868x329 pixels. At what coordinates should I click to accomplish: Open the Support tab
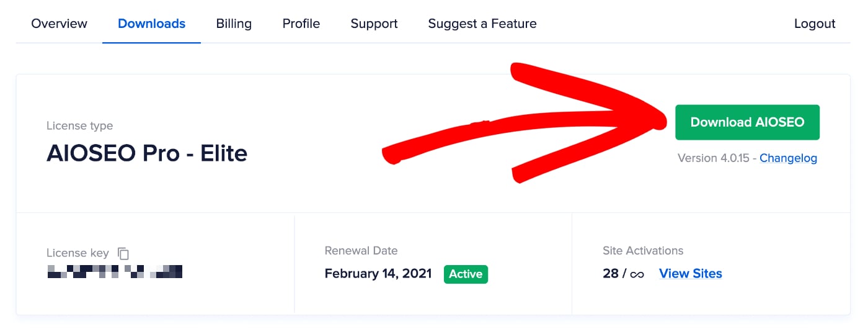coord(374,24)
